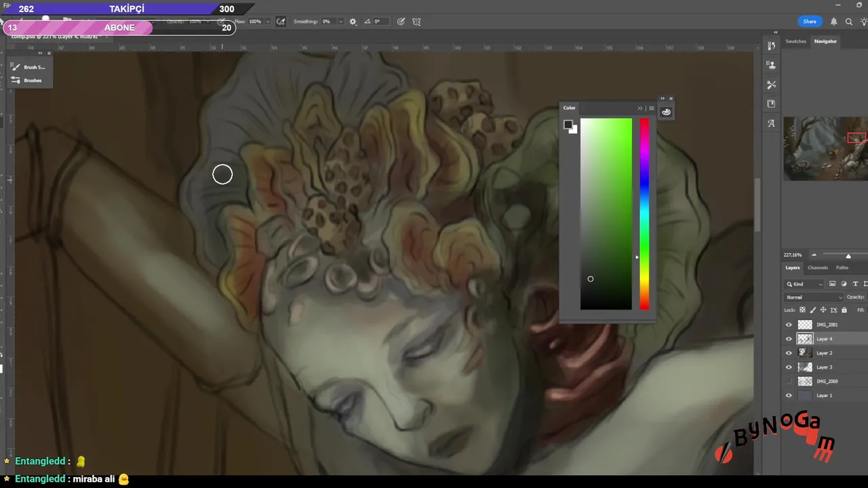This screenshot has width=868, height=488.
Task: Zoom out mountain icon in Navigator
Action: (x=814, y=256)
